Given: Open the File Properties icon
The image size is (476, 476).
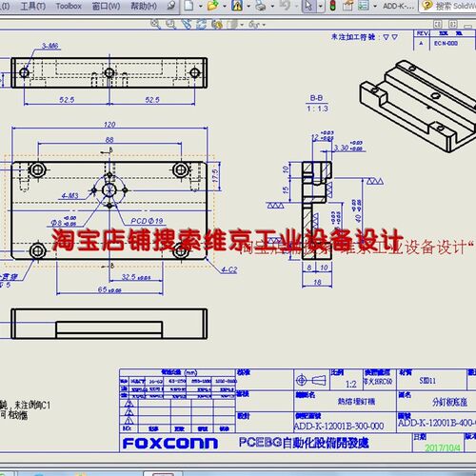Looking at the screenshot, I should click(347, 6).
